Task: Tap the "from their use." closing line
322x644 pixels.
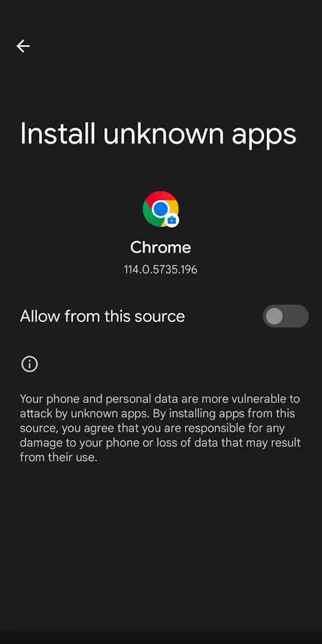Action: tap(59, 457)
